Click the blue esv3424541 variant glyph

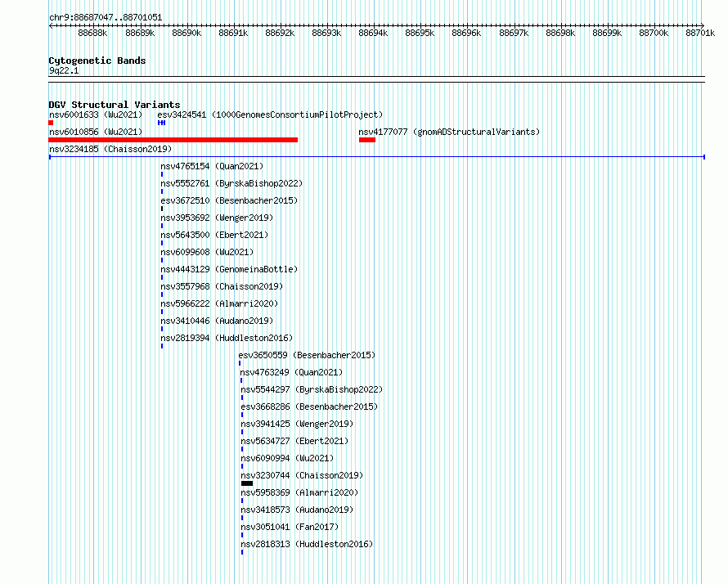[162, 123]
